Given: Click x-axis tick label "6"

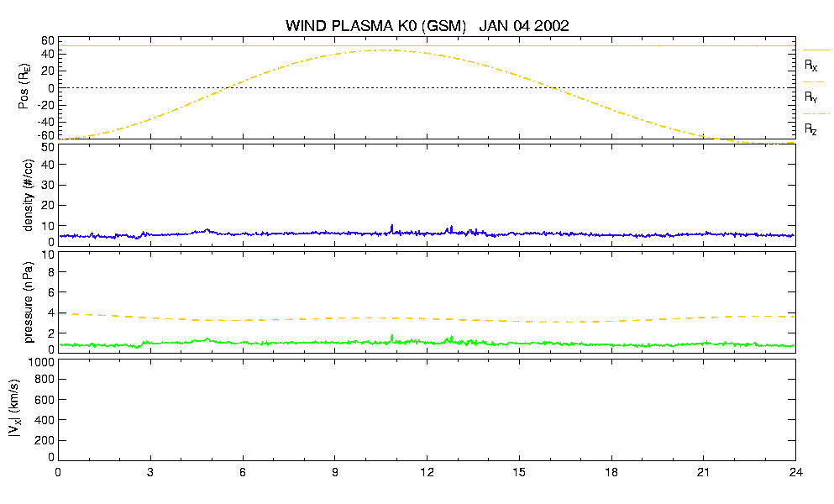Looking at the screenshot, I should (x=243, y=473).
